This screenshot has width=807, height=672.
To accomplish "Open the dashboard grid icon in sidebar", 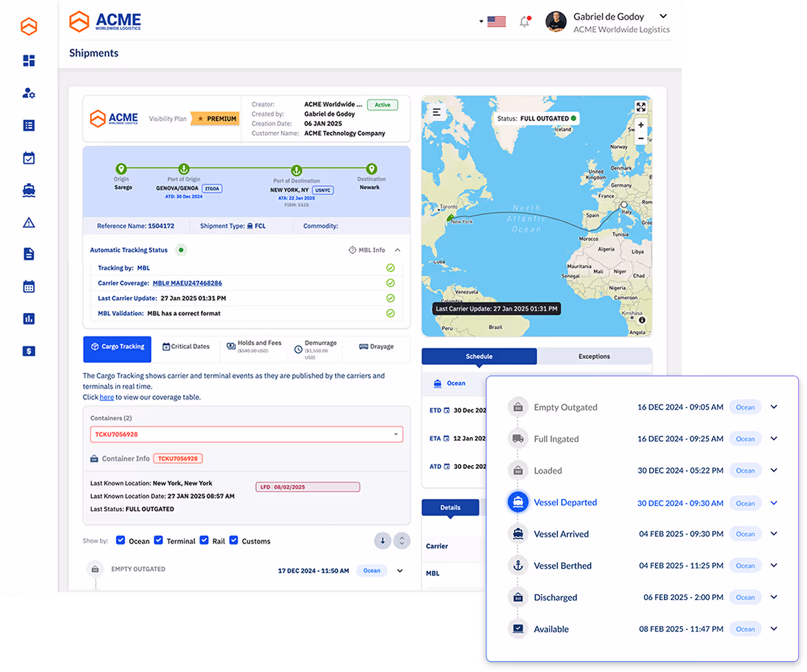I will (x=29, y=61).
